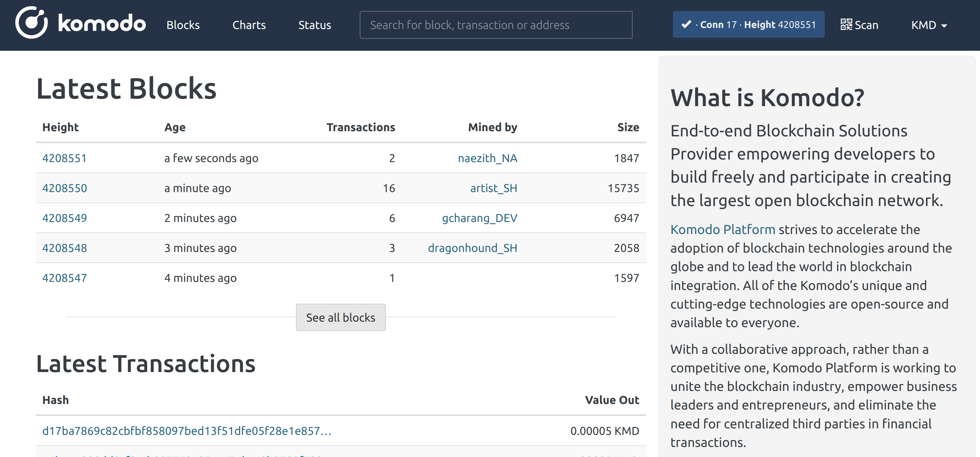Click the size value 15735
Image resolution: width=980 pixels, height=457 pixels.
click(623, 188)
